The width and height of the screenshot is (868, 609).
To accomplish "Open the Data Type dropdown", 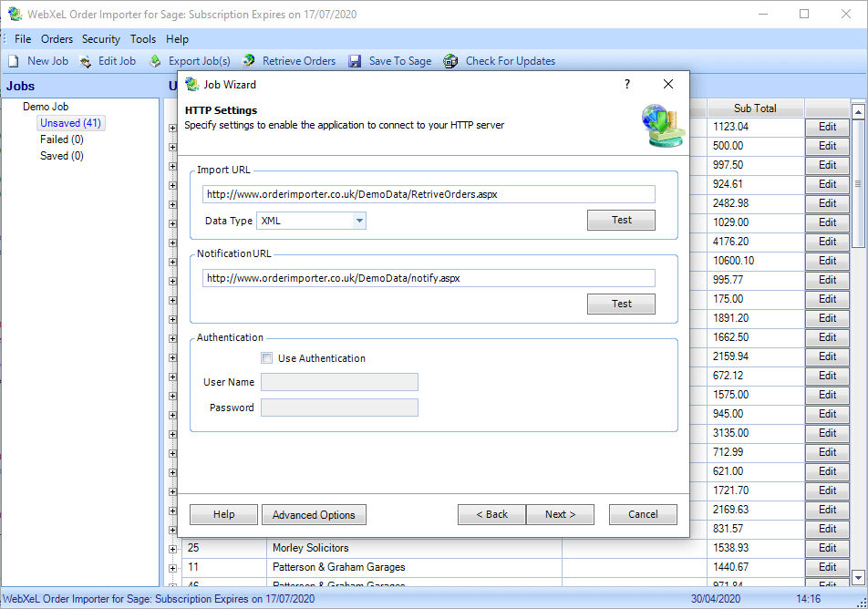I will coord(359,221).
